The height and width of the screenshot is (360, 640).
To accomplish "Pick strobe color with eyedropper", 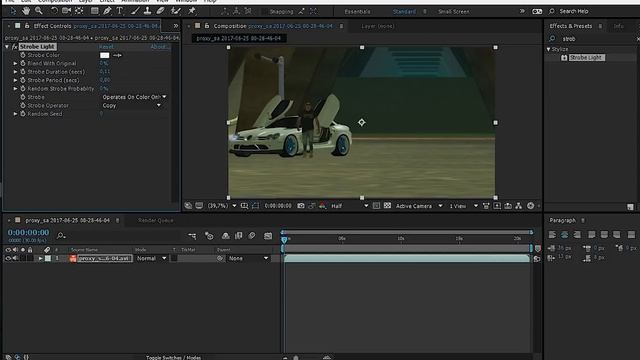I will click(x=118, y=55).
